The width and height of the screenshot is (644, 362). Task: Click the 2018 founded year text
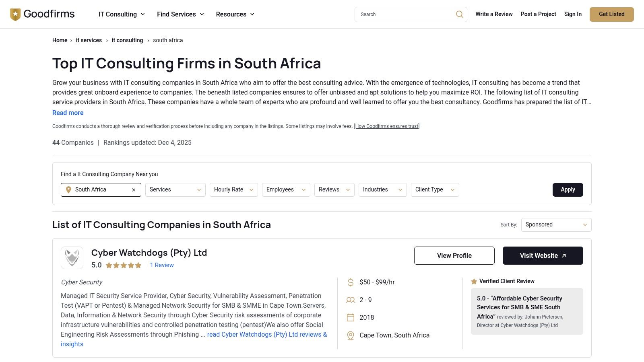pyautogui.click(x=367, y=318)
